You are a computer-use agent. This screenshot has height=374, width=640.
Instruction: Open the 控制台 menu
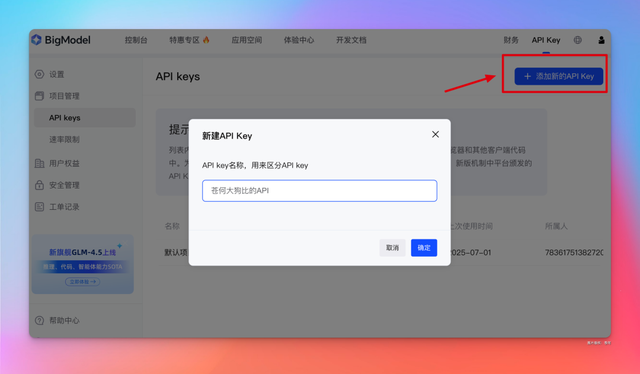tap(136, 40)
